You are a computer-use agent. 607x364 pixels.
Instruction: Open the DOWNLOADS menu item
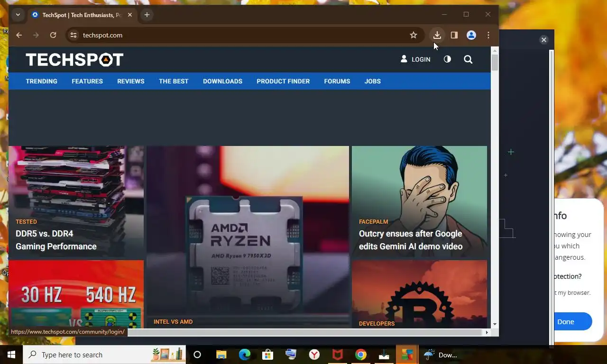pos(222,81)
